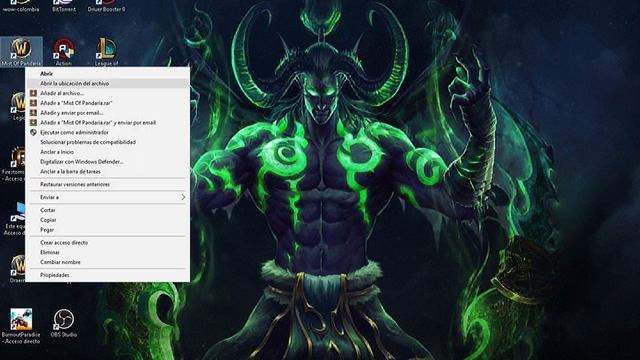Image resolution: width=640 pixels, height=360 pixels.
Task: Select the Mist Of Pandaria desktop shortcut
Action: 21,51
